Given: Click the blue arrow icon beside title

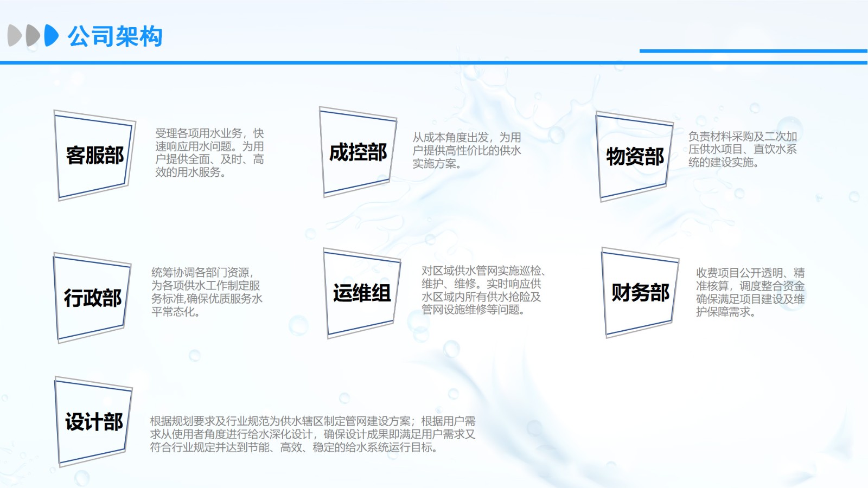Looking at the screenshot, I should (51, 35).
